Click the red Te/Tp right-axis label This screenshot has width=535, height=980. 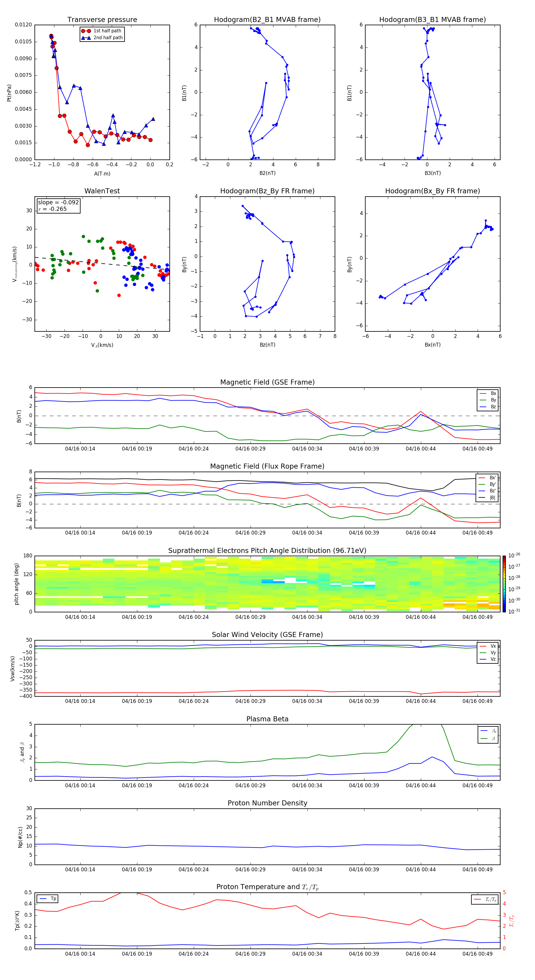(512, 921)
